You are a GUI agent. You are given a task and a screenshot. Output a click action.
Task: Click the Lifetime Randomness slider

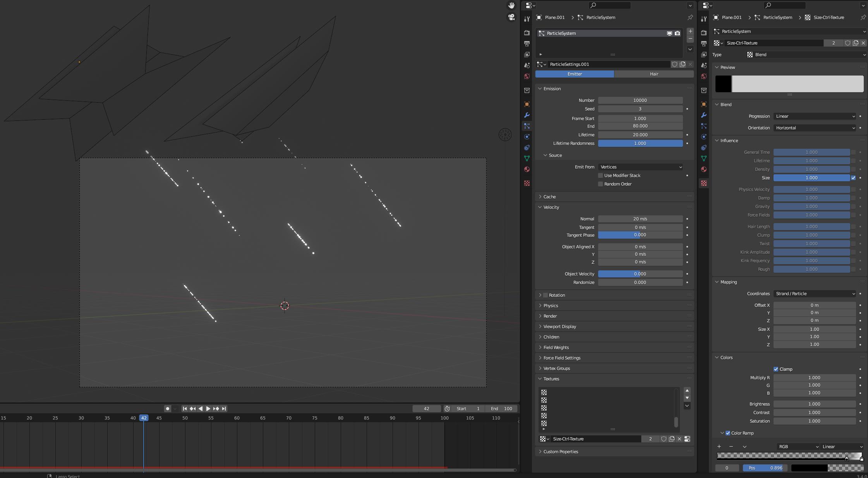(640, 143)
